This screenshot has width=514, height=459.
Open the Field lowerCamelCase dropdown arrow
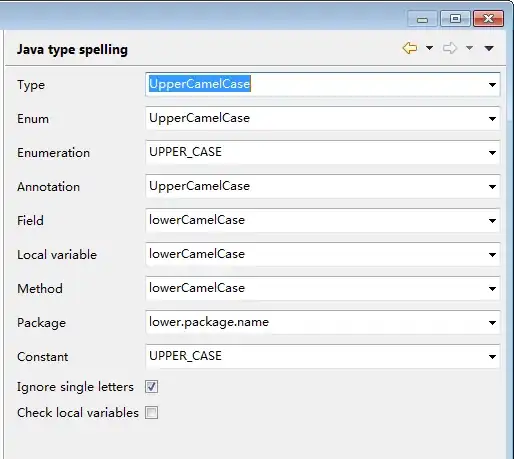(x=492, y=221)
